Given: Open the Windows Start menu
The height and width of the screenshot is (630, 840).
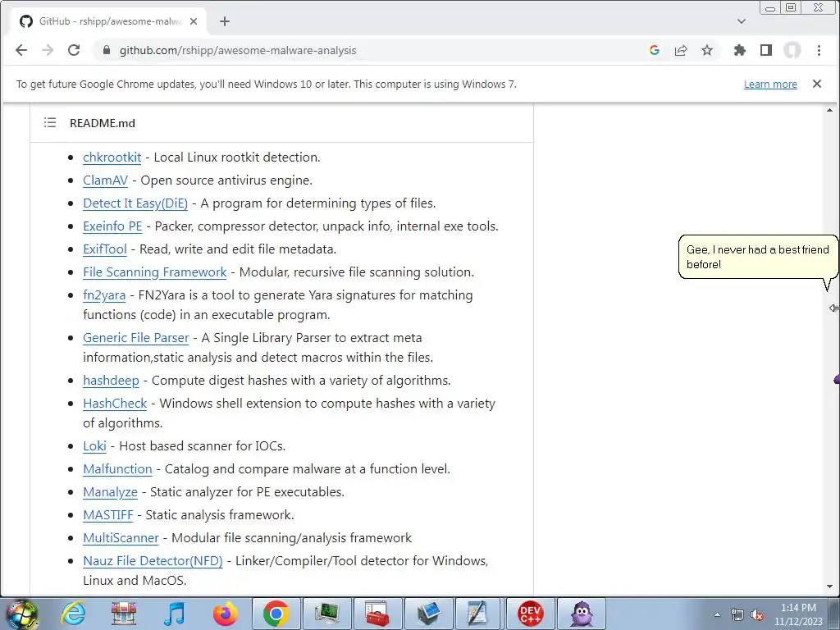Looking at the screenshot, I should (21, 614).
